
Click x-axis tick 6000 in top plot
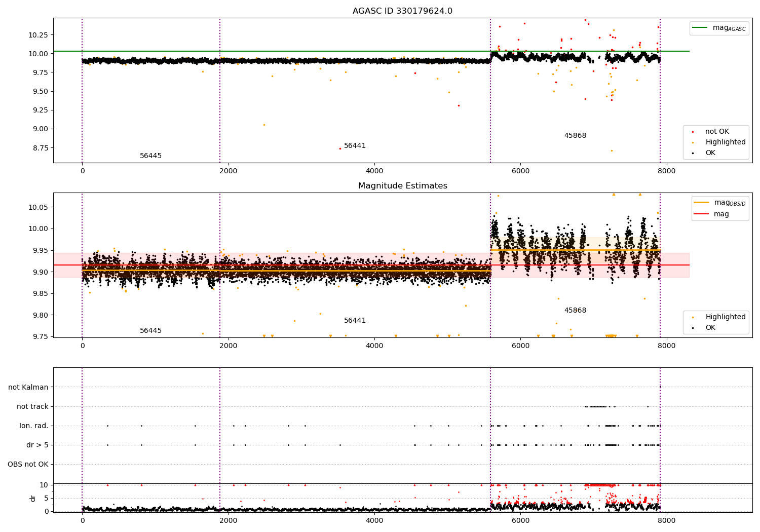(520, 171)
